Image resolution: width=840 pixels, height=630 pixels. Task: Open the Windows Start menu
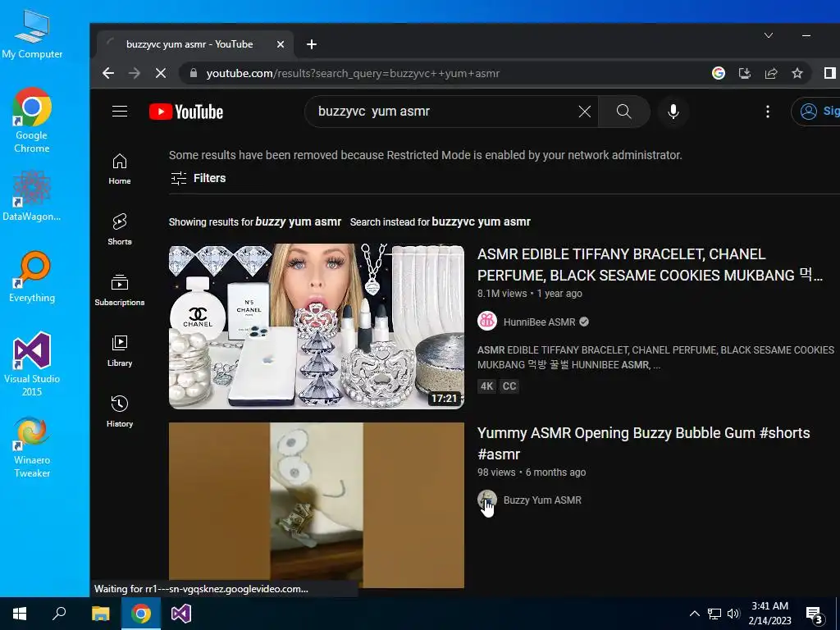click(x=20, y=614)
